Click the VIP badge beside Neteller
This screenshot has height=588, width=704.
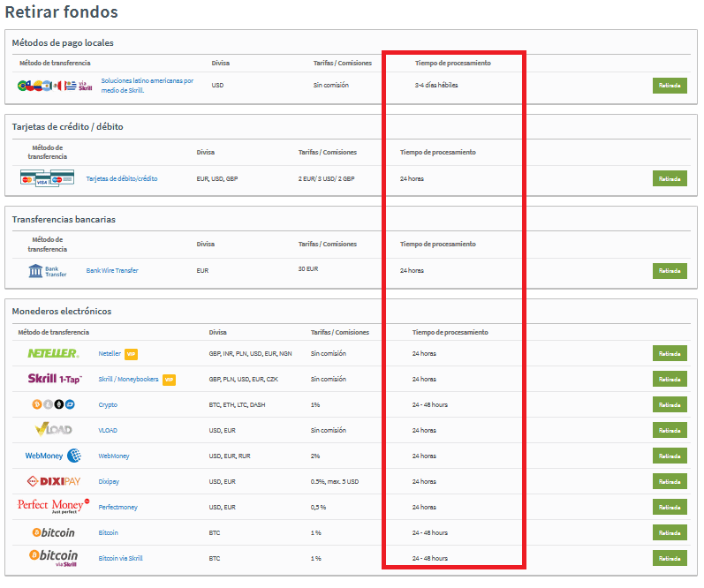point(131,354)
